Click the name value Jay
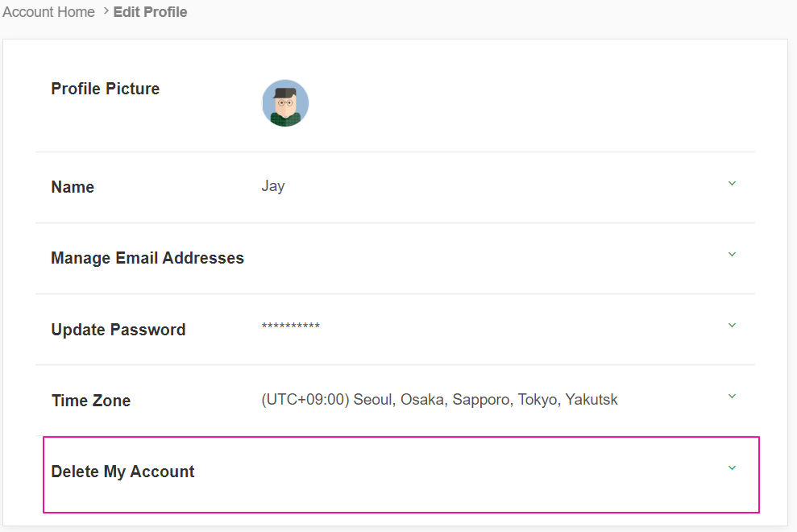The height and width of the screenshot is (532, 797). [x=273, y=186]
